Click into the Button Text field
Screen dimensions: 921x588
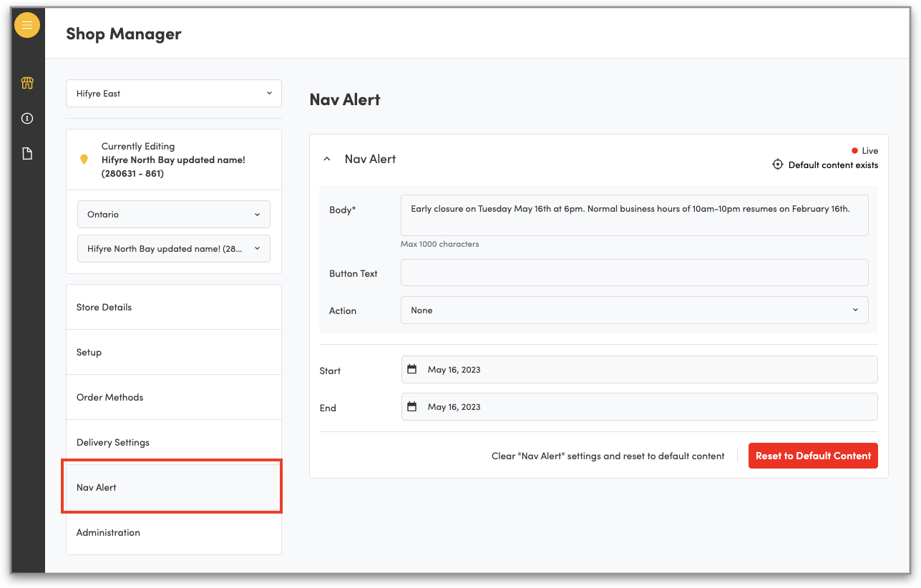tap(634, 273)
